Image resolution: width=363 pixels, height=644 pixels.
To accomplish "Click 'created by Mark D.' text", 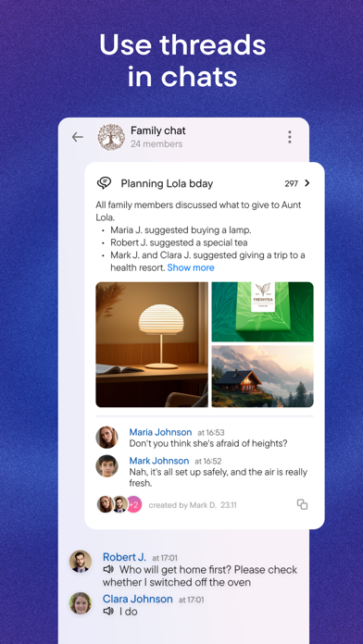I will (182, 505).
